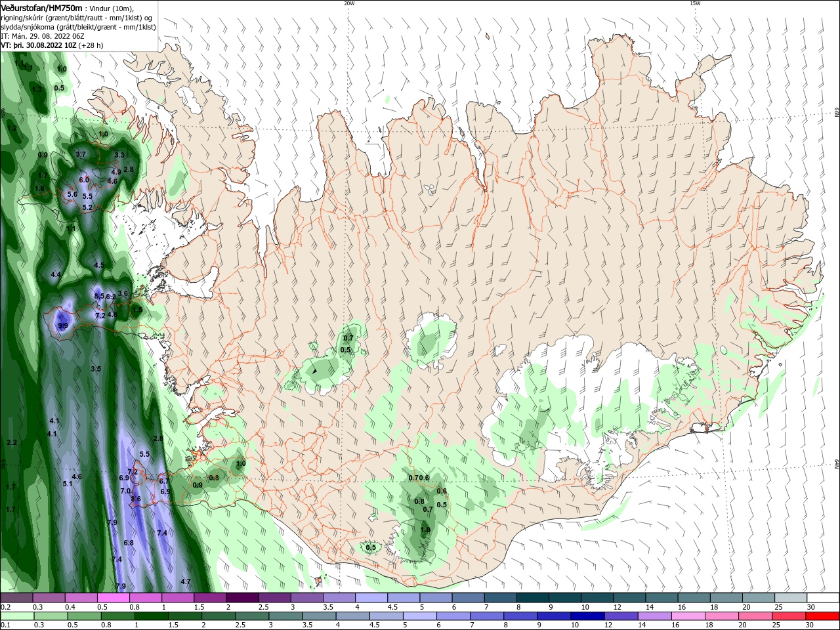The height and width of the screenshot is (630, 840).
Task: Click the 6.8 precipitation value
Action: point(129,543)
